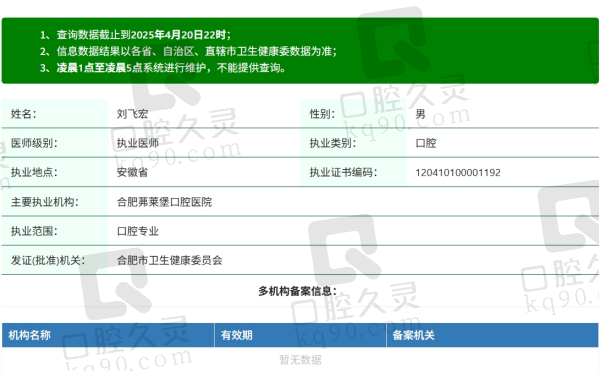
Task: Select the institution 合肥茀莱堡口腔医院
Action: tap(164, 202)
